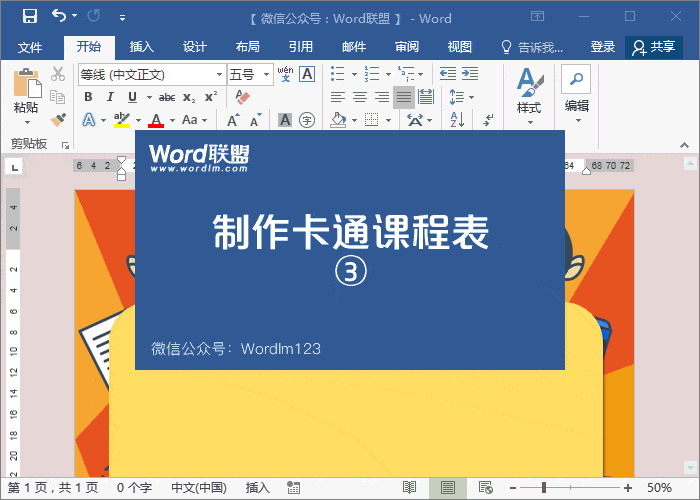Apply numbered list
Screen dimensions: 700x500
click(371, 74)
